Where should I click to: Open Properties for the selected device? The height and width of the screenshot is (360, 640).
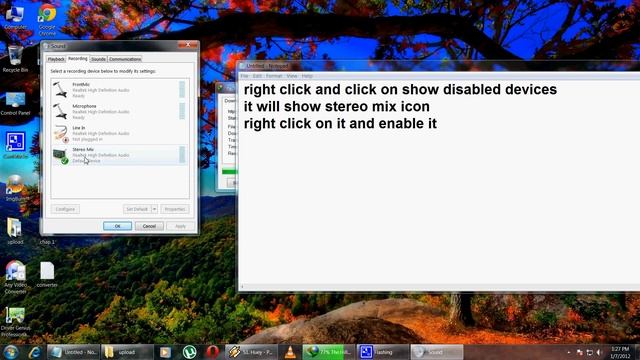point(175,209)
